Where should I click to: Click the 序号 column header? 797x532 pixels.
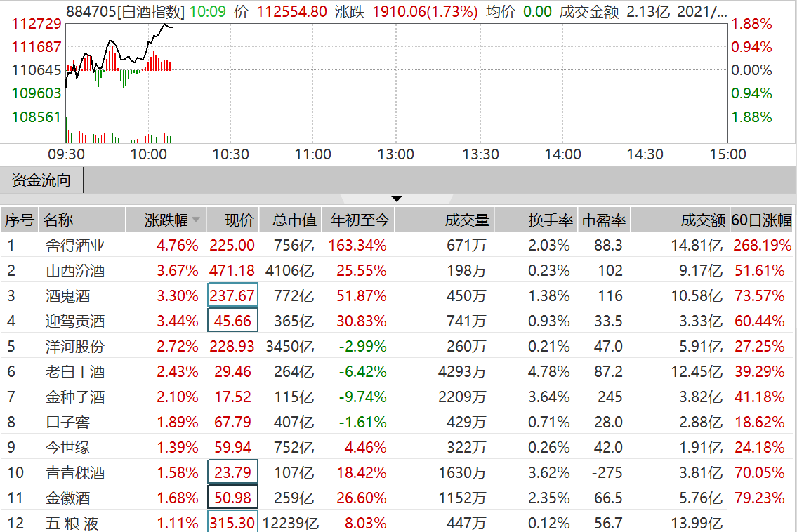point(20,220)
